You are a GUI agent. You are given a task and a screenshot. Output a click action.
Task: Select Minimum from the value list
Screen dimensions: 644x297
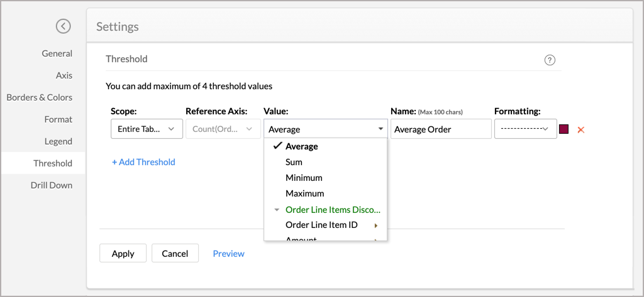coord(304,178)
